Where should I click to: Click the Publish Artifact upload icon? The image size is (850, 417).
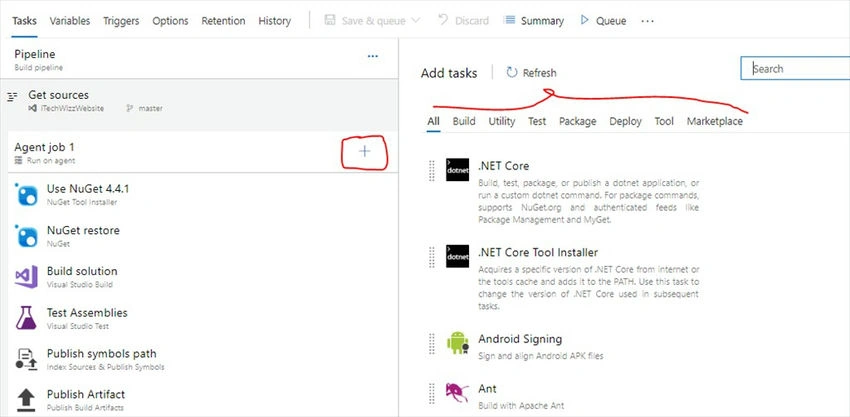tap(26, 400)
